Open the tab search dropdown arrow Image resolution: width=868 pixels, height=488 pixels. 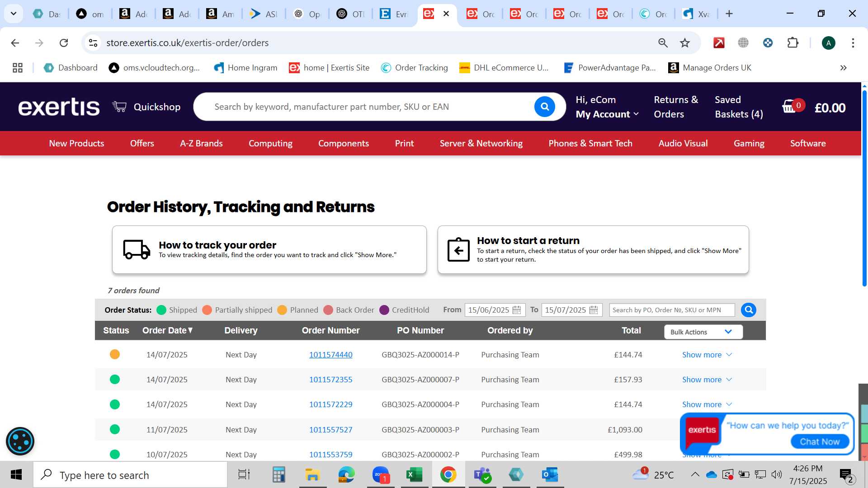[x=14, y=14]
